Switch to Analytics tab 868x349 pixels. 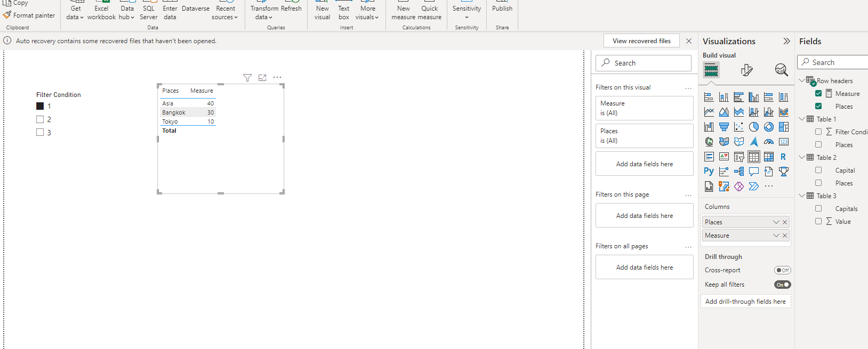tap(781, 70)
